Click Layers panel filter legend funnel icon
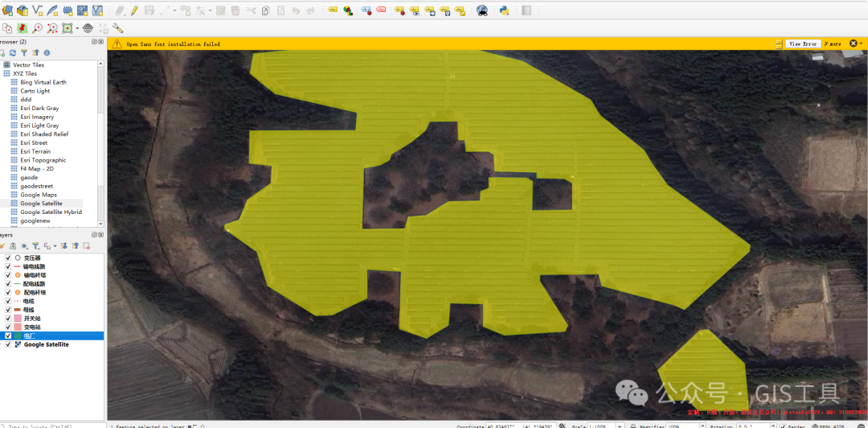Image resolution: width=868 pixels, height=428 pixels. point(35,245)
